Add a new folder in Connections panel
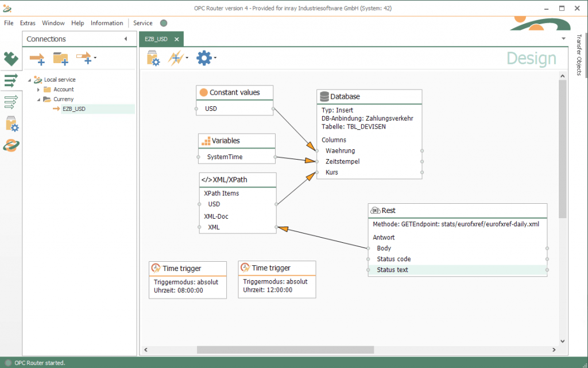 click(x=60, y=59)
